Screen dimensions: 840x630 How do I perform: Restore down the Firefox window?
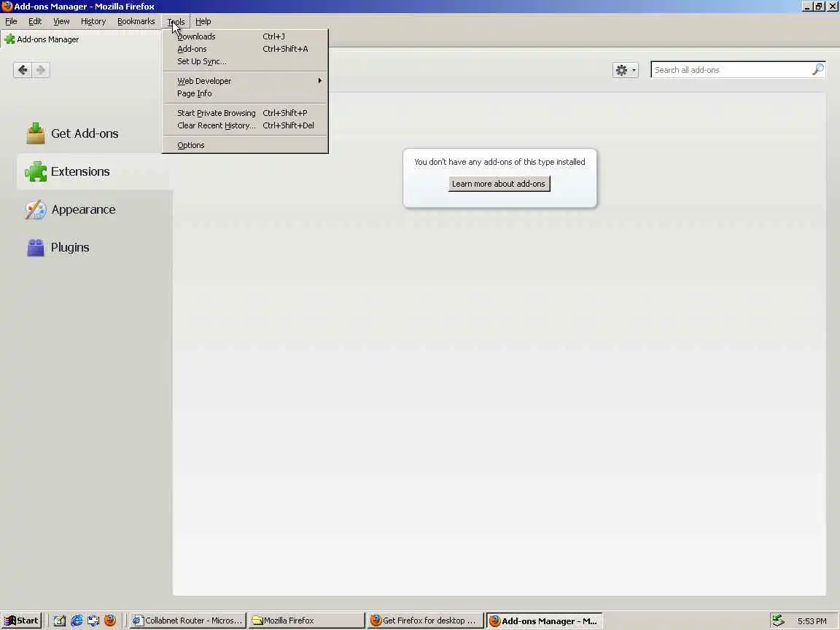(x=819, y=7)
